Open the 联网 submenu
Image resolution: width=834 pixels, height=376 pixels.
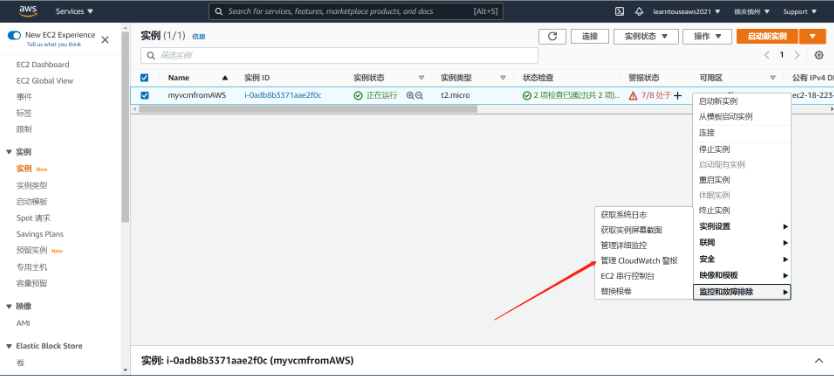coord(743,243)
